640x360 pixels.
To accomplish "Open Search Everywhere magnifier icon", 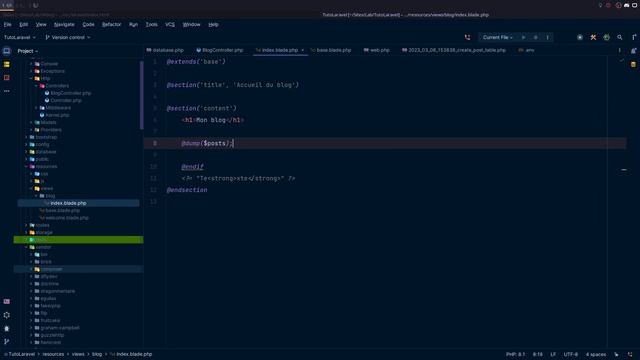I will click(620, 37).
